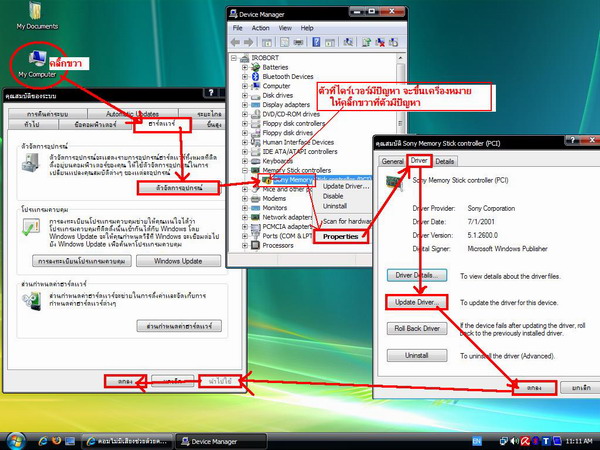Click the Back arrow in Device Manager toolbar

(235, 42)
